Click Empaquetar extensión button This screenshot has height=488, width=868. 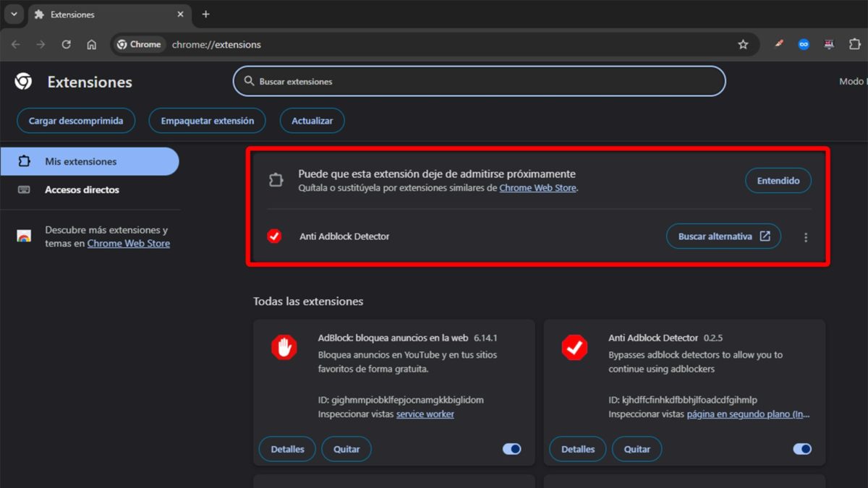tap(208, 121)
